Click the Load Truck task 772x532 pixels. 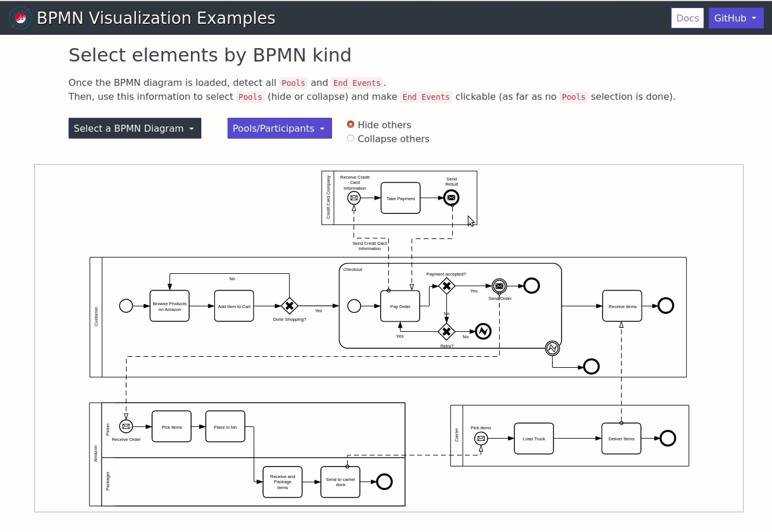tap(534, 439)
